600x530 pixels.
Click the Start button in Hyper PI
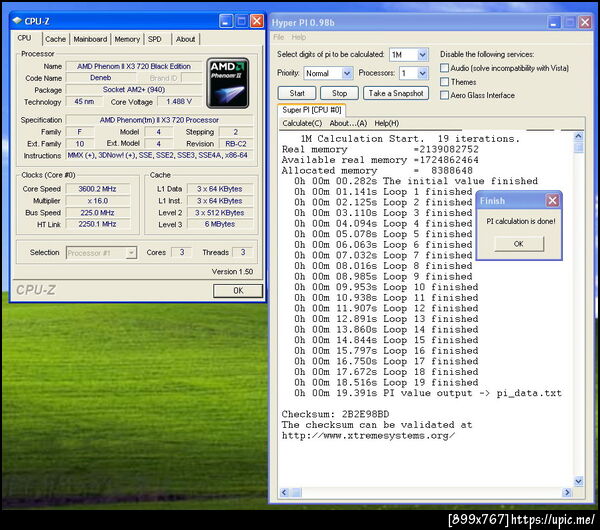(296, 93)
